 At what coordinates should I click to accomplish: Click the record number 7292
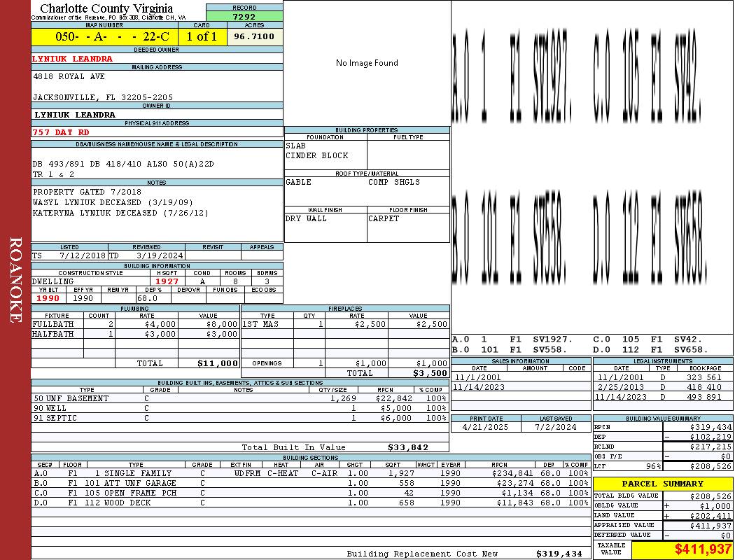(244, 16)
